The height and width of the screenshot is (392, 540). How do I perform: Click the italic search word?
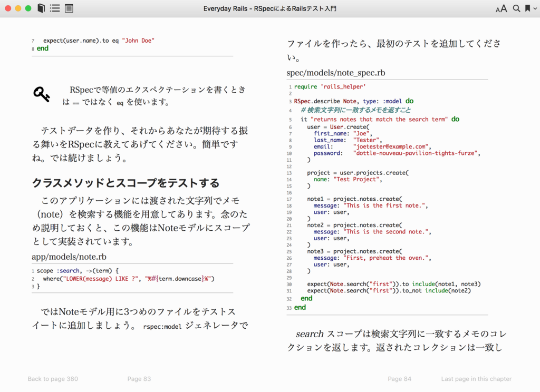pos(310,334)
